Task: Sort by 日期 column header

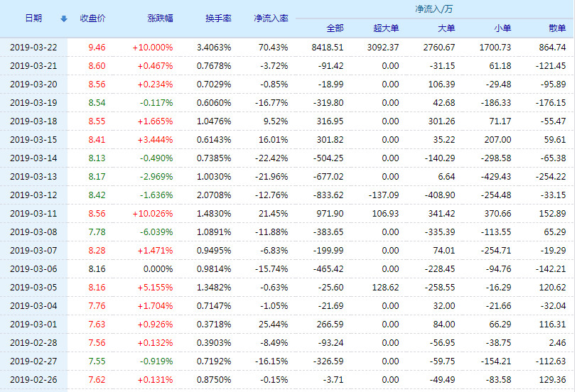Action: [33, 18]
